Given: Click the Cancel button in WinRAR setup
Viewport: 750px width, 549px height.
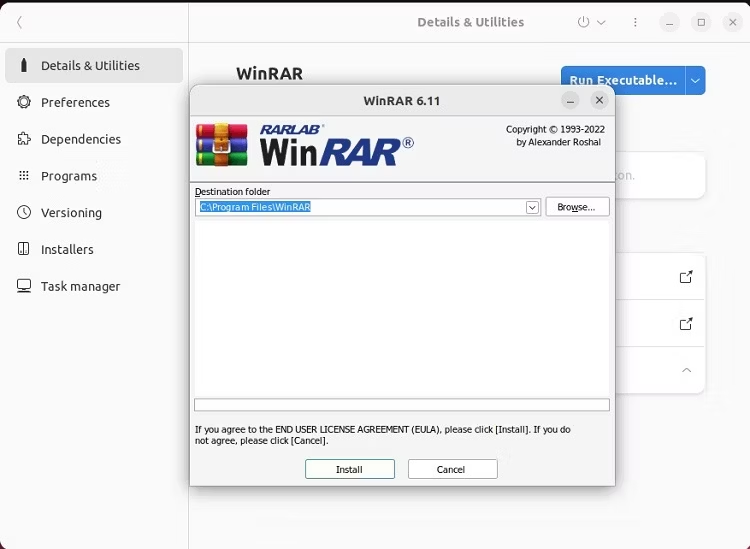Looking at the screenshot, I should click(x=452, y=469).
